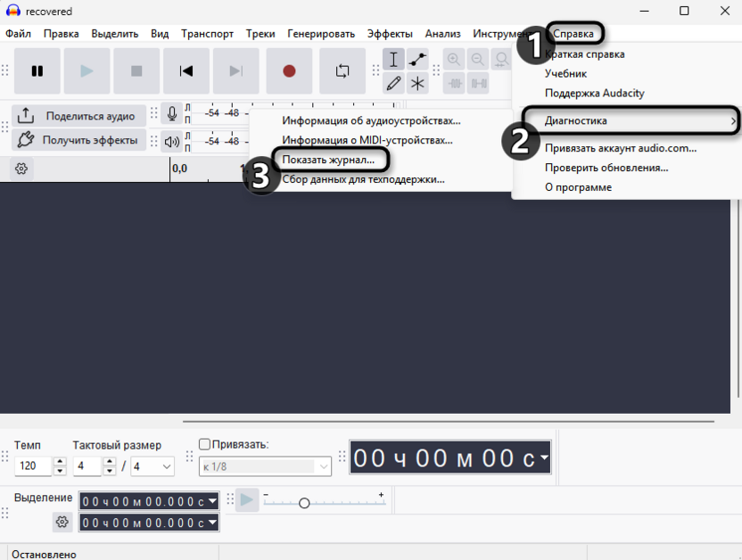
Task: Click the tempo input field showing 120
Action: click(x=33, y=465)
